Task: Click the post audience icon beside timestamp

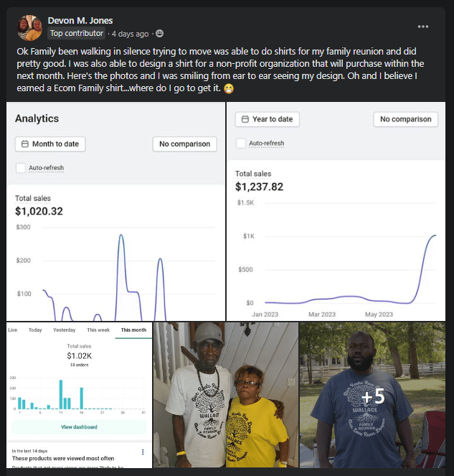Action: coord(159,34)
